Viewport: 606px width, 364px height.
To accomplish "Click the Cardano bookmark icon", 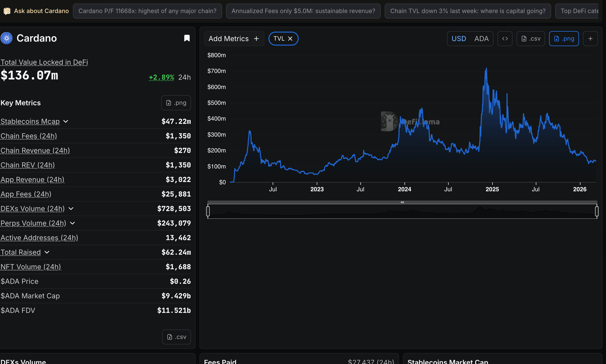I will (x=187, y=38).
